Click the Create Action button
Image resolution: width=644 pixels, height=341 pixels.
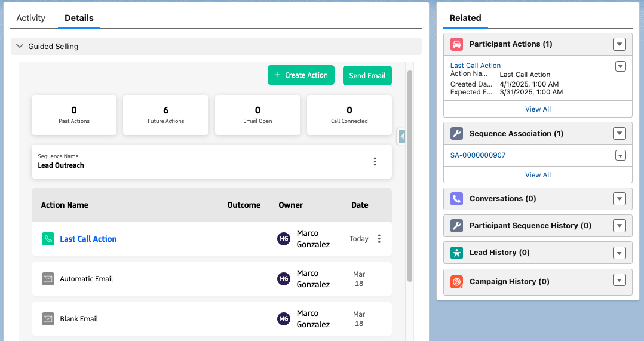300,75
